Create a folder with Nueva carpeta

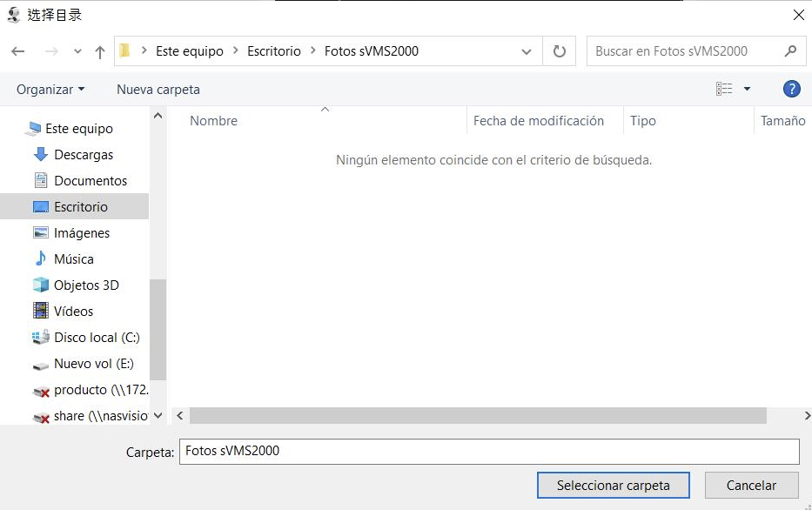point(158,88)
